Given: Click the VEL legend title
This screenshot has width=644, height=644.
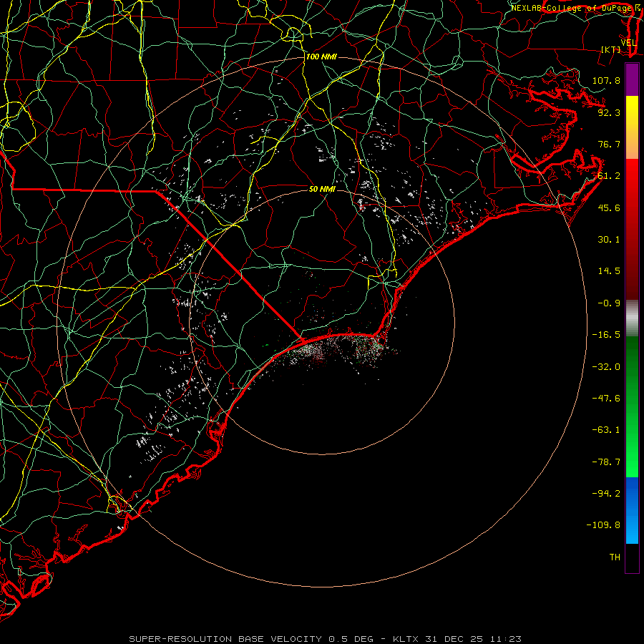Looking at the screenshot, I should point(628,43).
